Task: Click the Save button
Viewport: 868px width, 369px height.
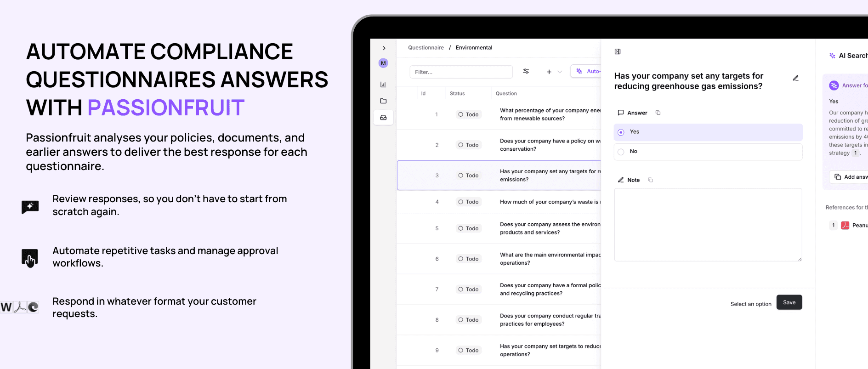Action: pos(789,302)
